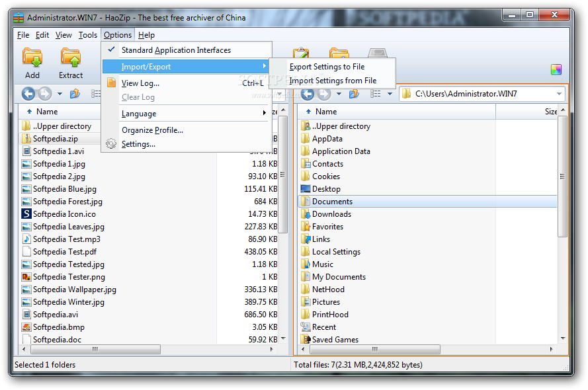Click the Pictures folder icon

point(306,302)
